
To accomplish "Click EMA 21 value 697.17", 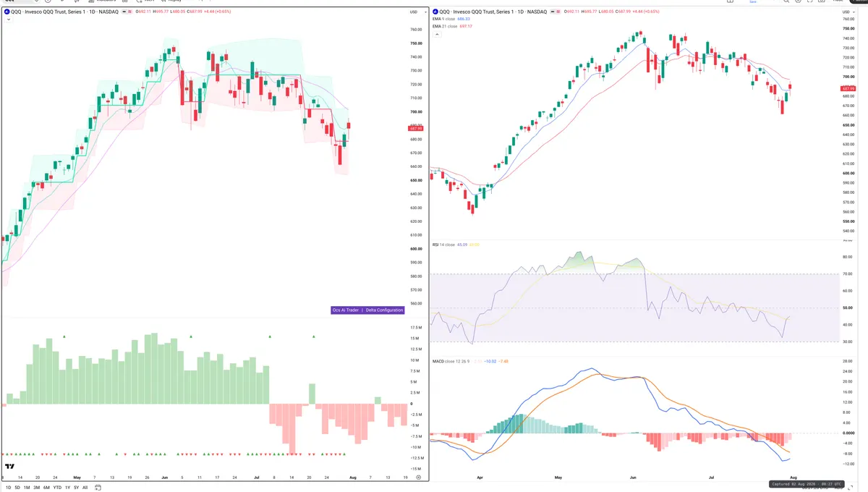I will tap(466, 26).
